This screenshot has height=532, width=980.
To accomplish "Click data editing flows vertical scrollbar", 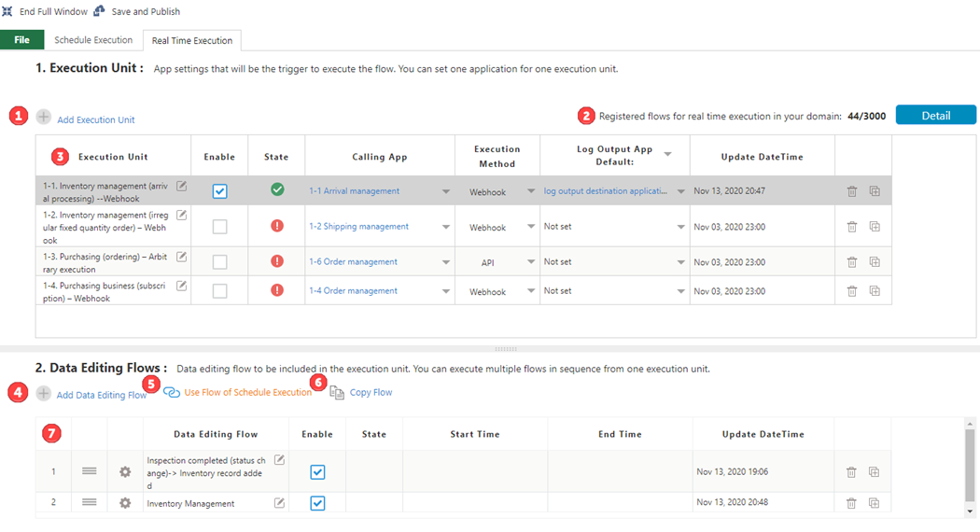I will [970, 466].
